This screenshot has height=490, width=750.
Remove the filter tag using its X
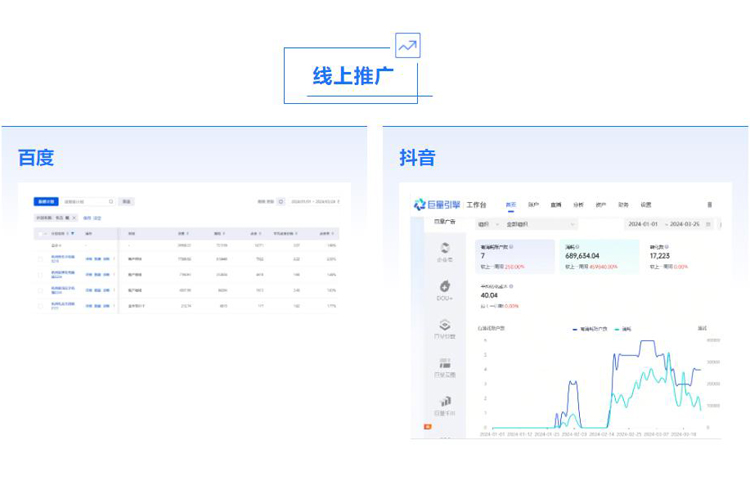pos(74,218)
